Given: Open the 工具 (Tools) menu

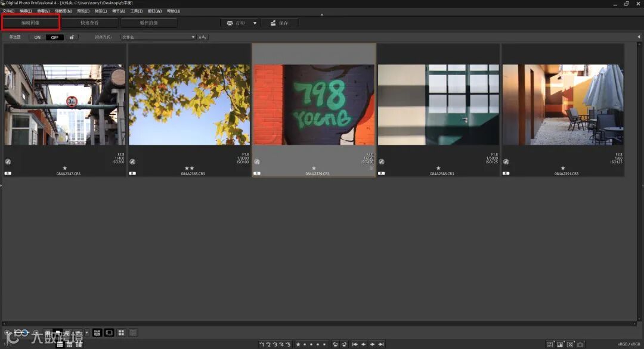Looking at the screenshot, I should 136,11.
